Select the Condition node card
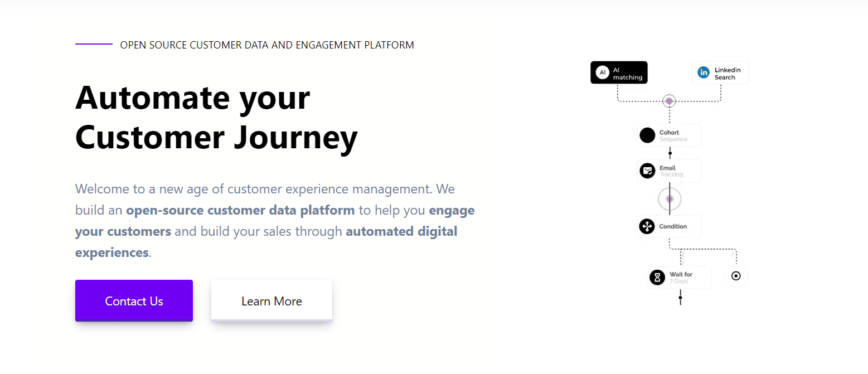Screen dimensions: 868x374 coord(669,226)
